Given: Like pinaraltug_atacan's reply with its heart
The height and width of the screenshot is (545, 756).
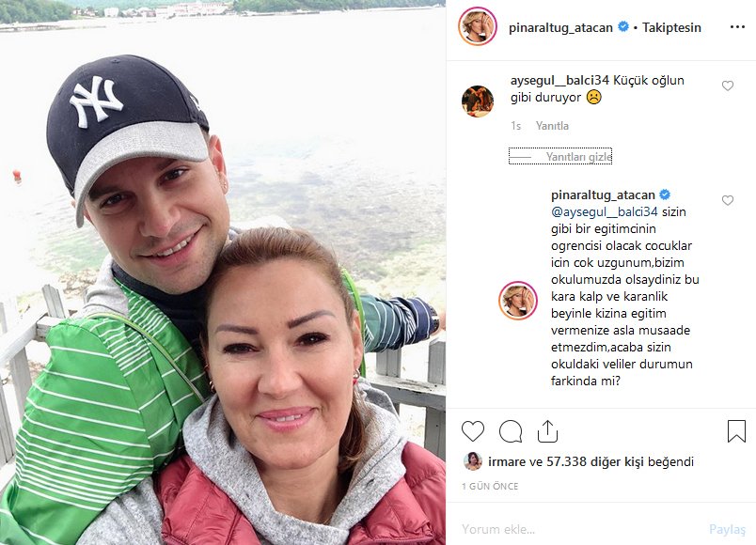Looking at the screenshot, I should coord(728,200).
